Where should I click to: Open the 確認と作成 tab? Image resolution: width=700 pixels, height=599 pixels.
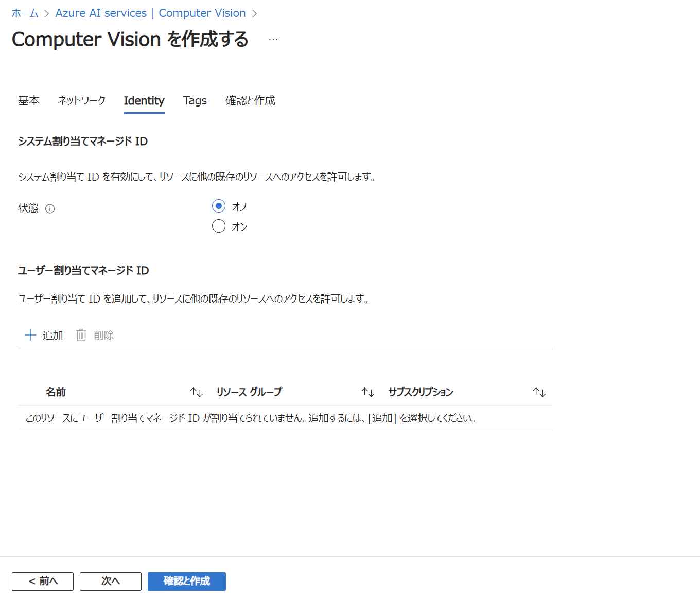coord(250,100)
